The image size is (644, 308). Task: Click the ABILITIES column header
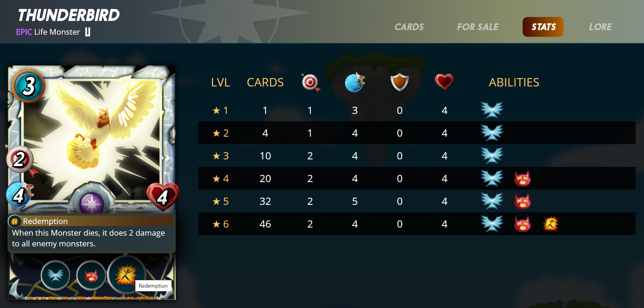click(514, 82)
